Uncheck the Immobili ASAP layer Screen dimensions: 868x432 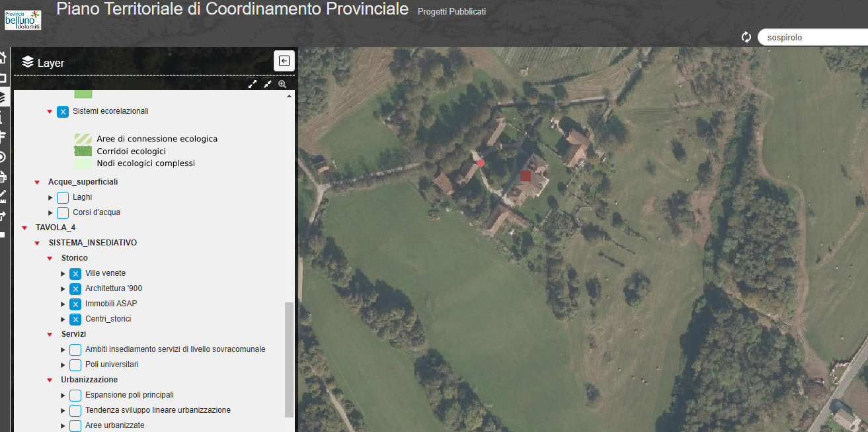[x=75, y=304]
